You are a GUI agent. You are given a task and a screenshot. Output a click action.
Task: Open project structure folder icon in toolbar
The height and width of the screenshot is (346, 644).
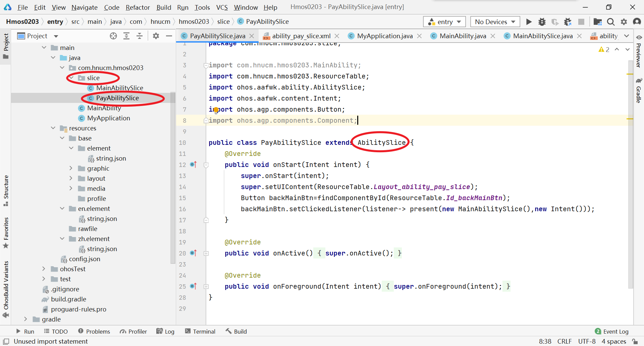click(x=597, y=22)
